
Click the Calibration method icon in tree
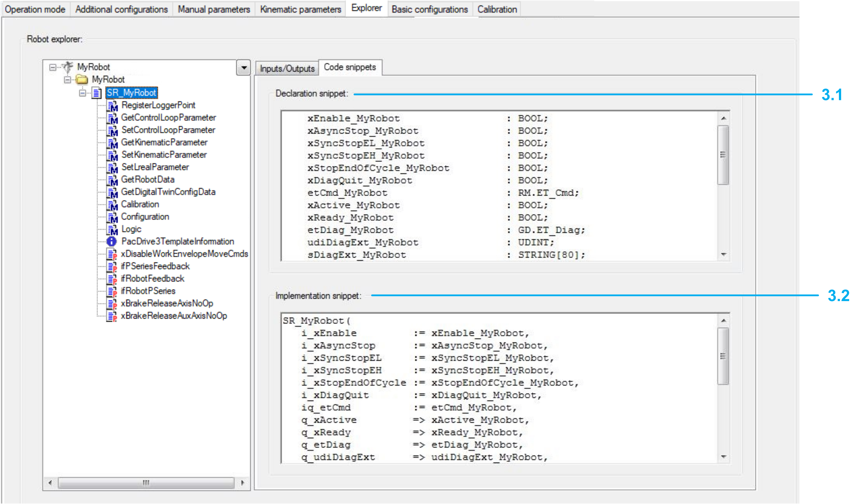tap(112, 205)
